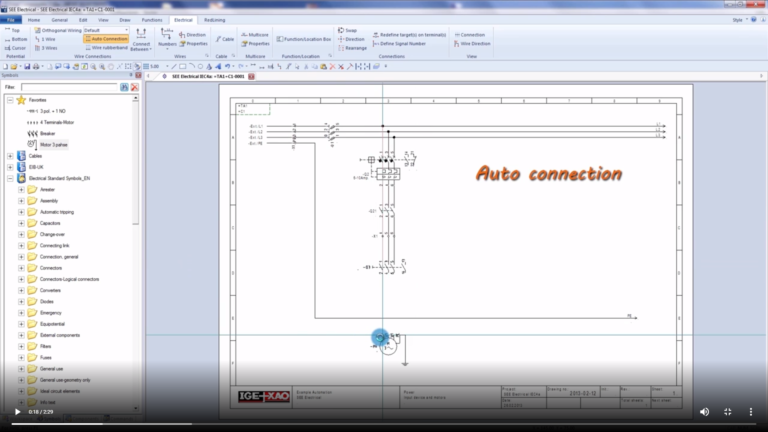768x432 pixels.
Task: Select the Multicore tool
Action: tap(255, 35)
